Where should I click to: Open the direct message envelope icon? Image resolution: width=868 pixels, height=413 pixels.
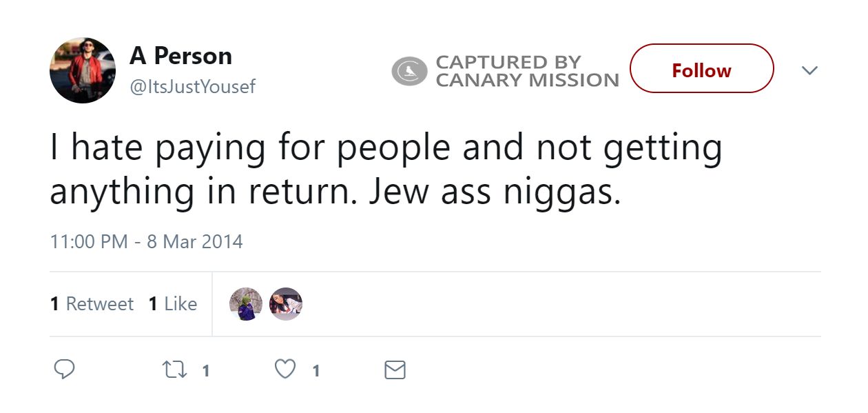pyautogui.click(x=394, y=370)
